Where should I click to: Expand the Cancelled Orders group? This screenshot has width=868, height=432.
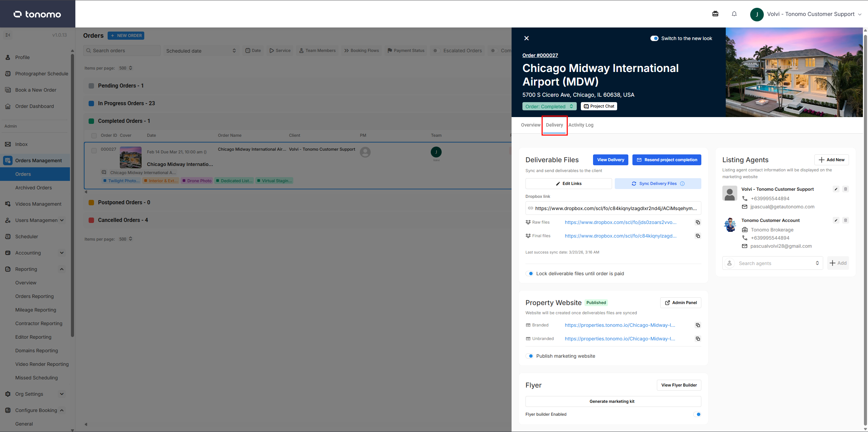tap(123, 220)
